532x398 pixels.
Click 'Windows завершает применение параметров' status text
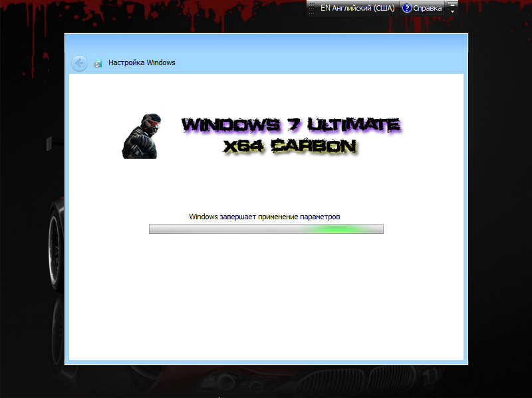pyautogui.click(x=264, y=217)
